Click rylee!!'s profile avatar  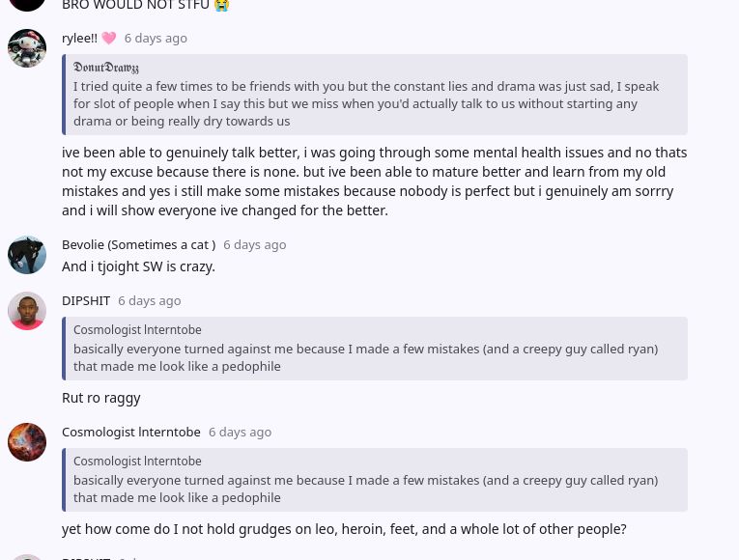27,48
